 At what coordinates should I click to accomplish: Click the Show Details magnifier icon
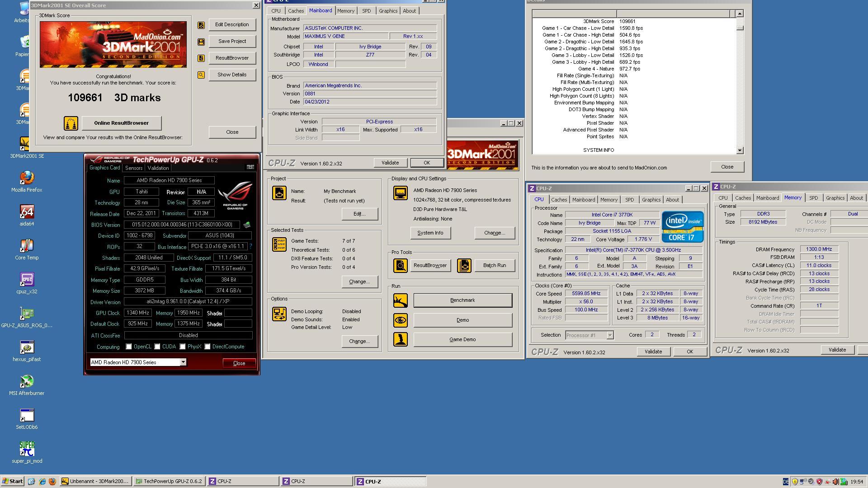click(201, 75)
